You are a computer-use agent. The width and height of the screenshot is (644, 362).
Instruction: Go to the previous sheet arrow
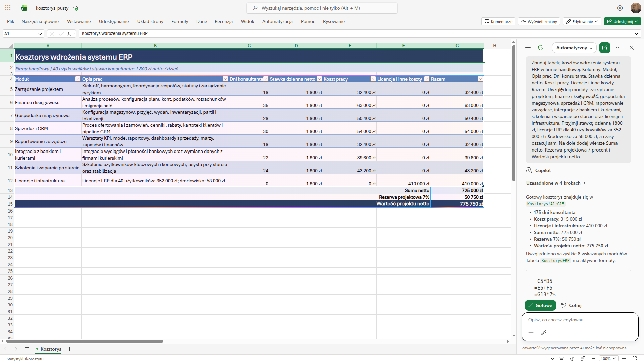coord(5,349)
